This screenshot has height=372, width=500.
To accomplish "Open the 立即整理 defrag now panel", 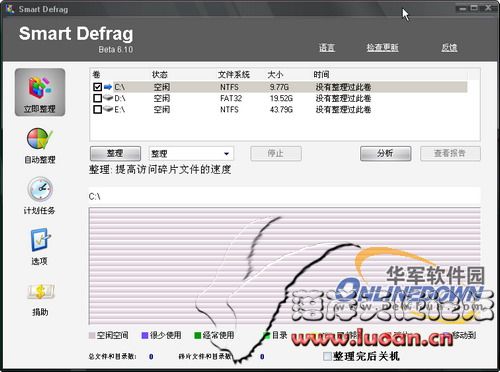I will point(40,92).
